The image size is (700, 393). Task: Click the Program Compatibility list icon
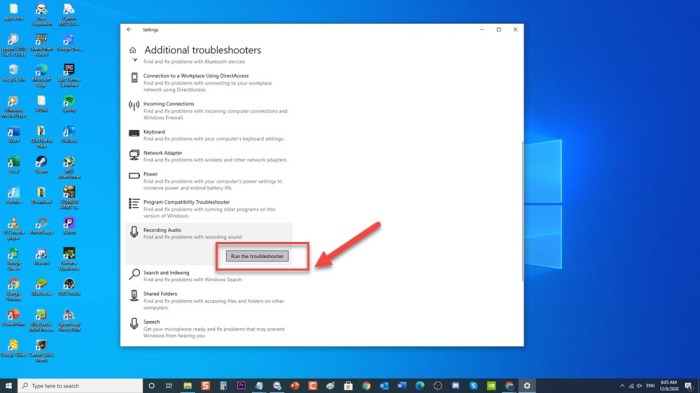point(134,204)
